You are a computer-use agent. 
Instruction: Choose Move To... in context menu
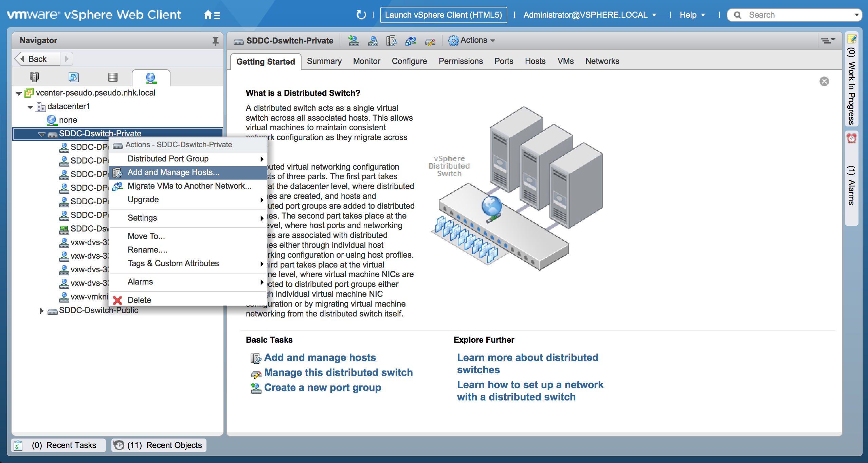coord(188,236)
